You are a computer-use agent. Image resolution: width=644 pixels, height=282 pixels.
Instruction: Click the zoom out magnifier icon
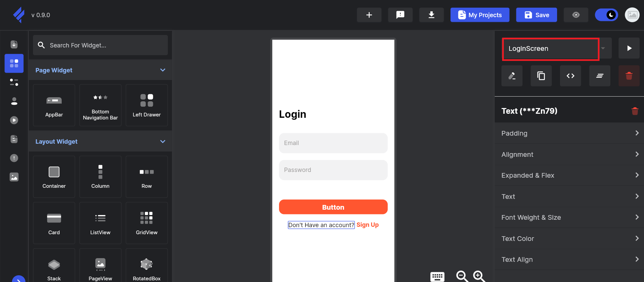pyautogui.click(x=462, y=276)
